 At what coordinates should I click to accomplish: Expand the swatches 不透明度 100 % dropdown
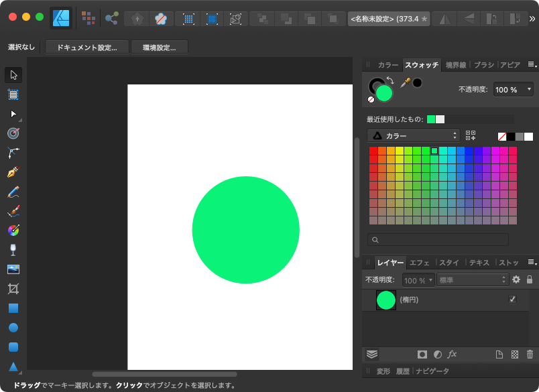(x=514, y=89)
